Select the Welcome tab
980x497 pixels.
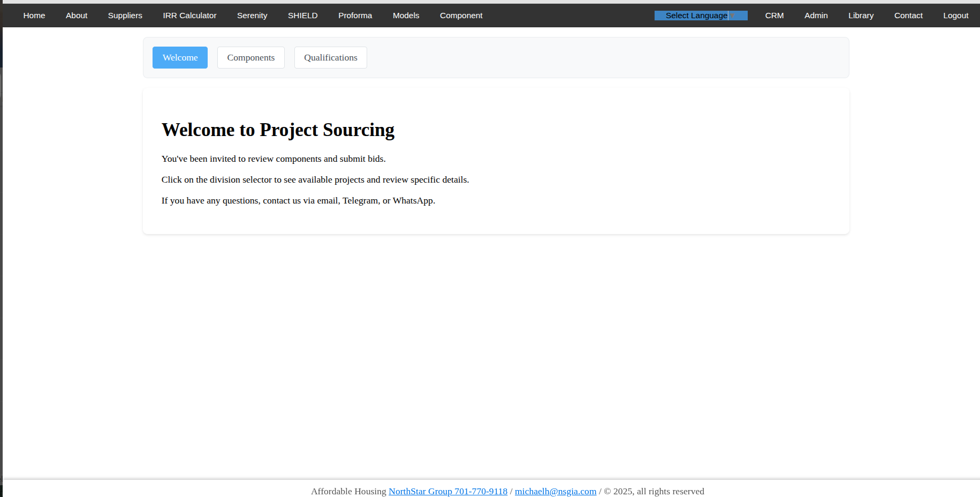(180, 57)
